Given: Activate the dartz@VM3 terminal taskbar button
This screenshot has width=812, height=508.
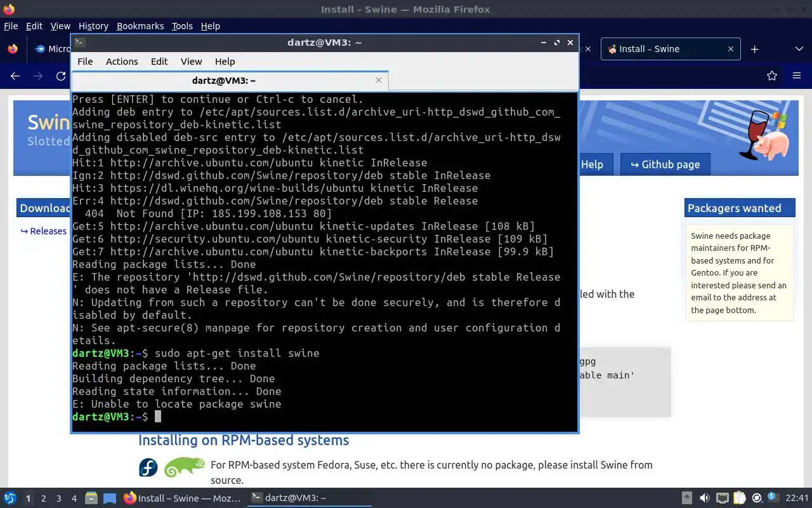Looking at the screenshot, I should (308, 498).
